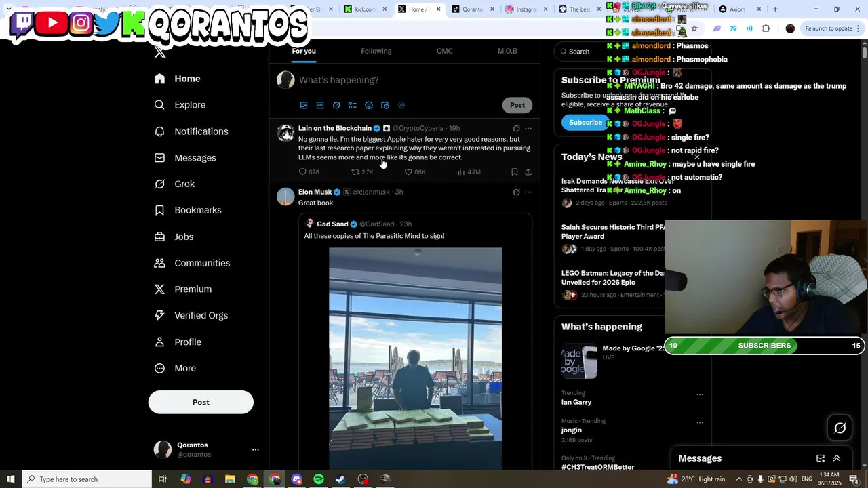
Task: Reply to Lain on the Blockchain's post
Action: point(309,172)
